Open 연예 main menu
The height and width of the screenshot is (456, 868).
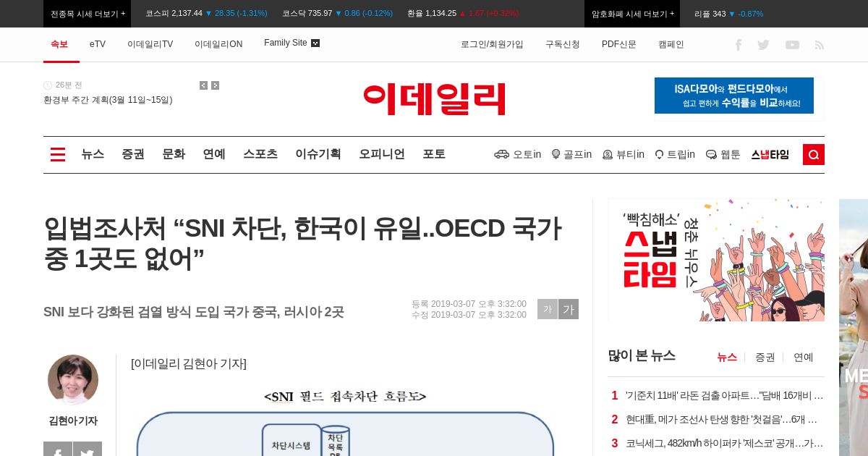(214, 154)
